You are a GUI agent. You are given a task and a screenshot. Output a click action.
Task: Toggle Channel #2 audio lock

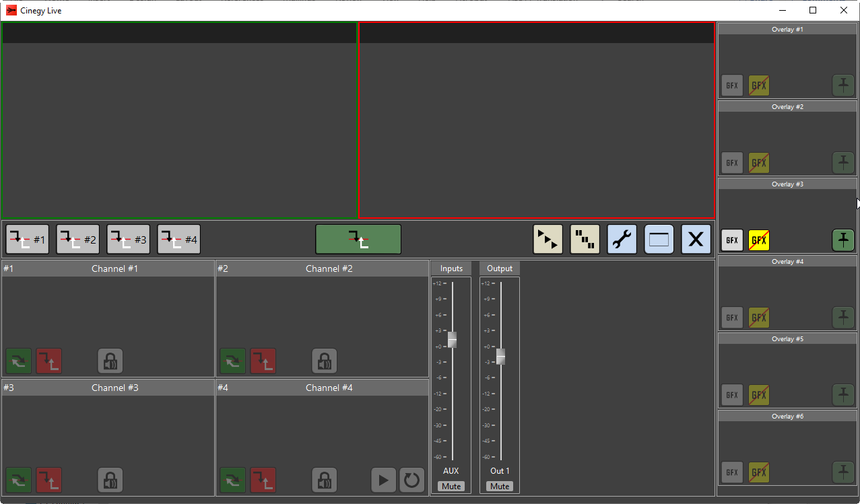(325, 361)
